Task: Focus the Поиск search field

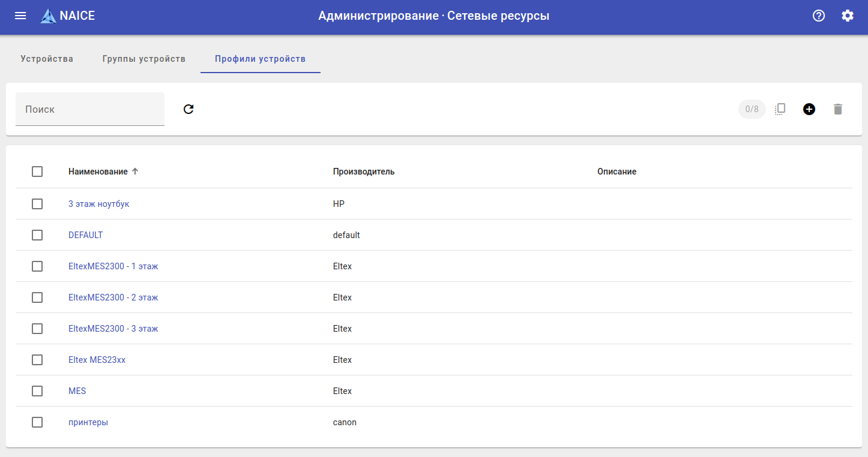Action: point(90,109)
